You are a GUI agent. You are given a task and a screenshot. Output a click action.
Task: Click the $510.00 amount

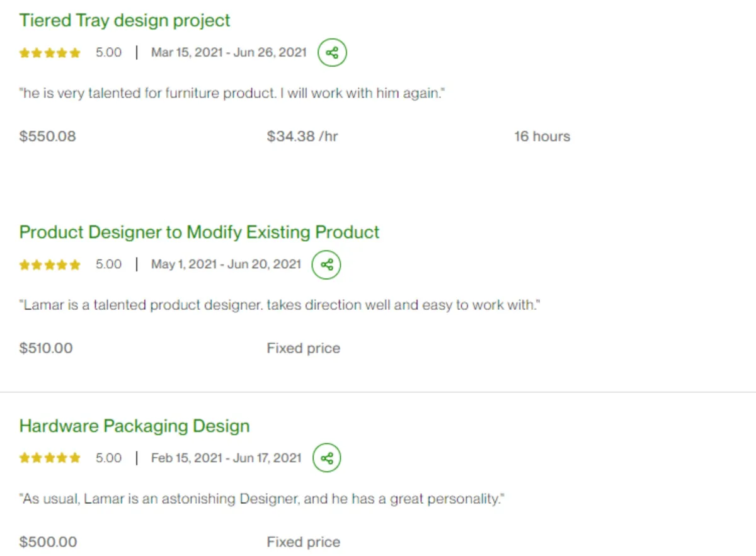46,348
